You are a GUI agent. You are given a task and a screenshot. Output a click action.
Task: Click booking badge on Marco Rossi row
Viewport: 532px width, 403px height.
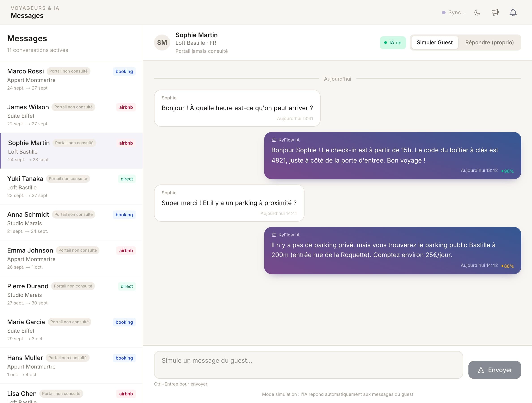[x=124, y=71]
